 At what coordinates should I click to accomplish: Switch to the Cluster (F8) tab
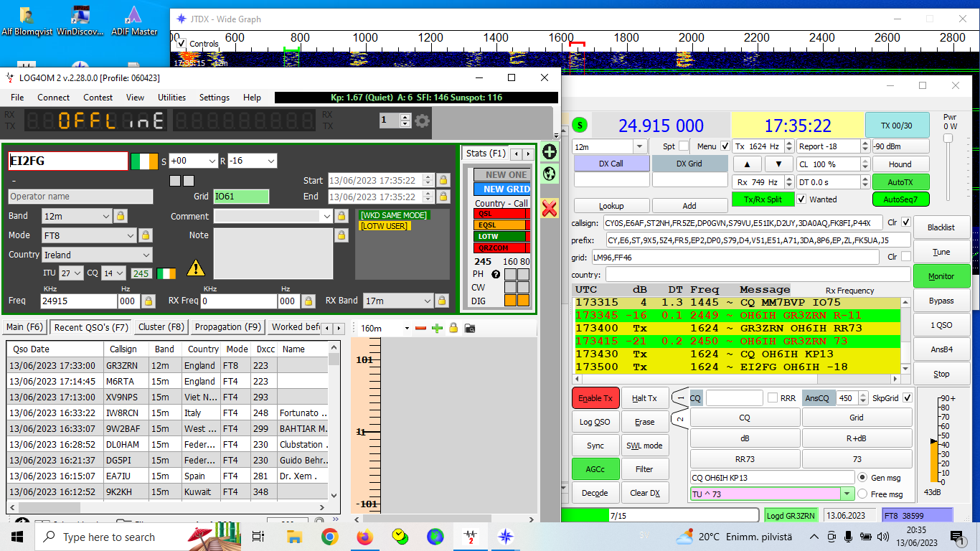point(161,327)
